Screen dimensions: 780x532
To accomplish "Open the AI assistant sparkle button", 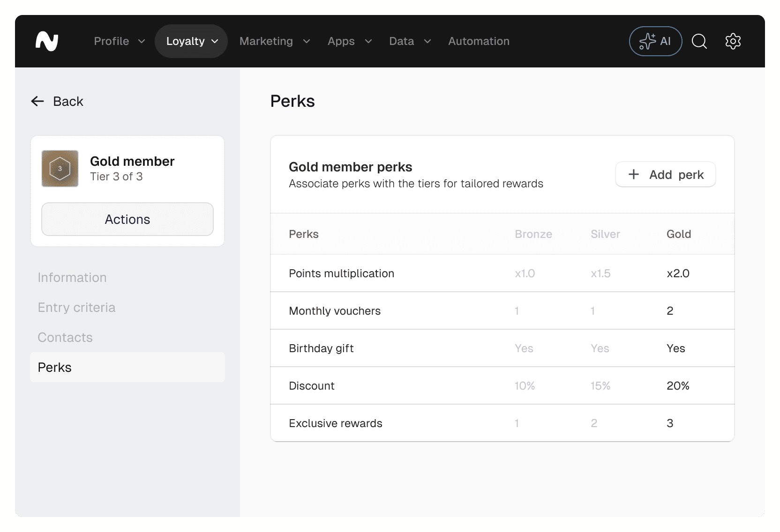I will click(x=655, y=41).
